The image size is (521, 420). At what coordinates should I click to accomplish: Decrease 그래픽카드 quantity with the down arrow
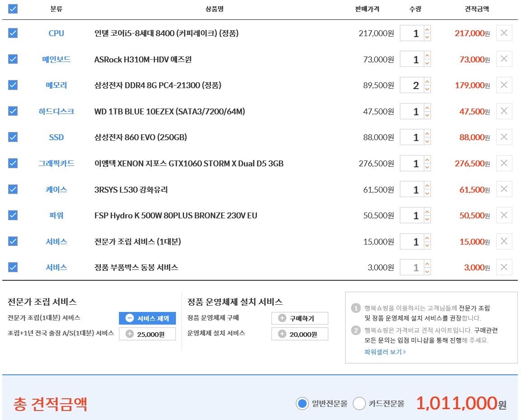(x=427, y=167)
